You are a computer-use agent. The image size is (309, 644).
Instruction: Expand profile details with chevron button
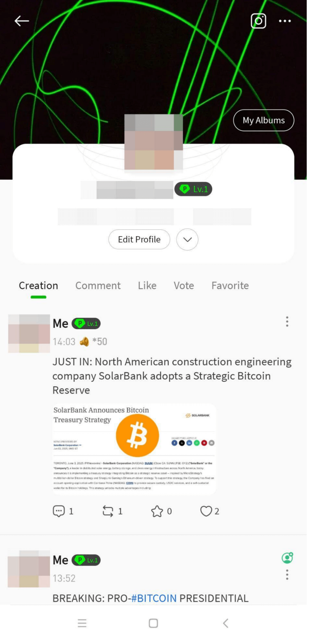187,239
